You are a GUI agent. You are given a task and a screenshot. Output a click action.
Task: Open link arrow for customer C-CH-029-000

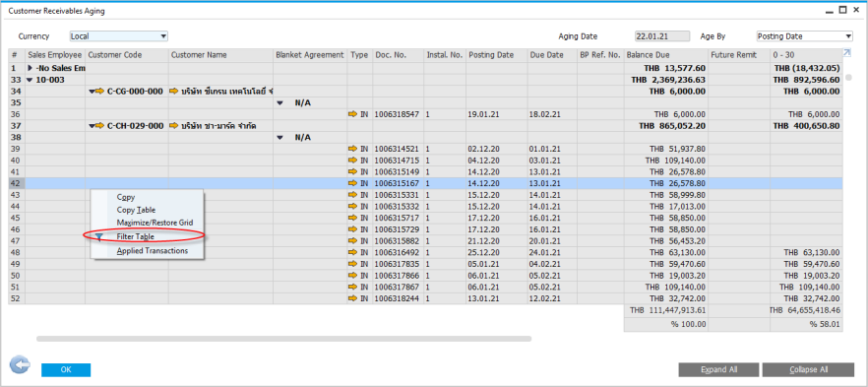(x=99, y=126)
